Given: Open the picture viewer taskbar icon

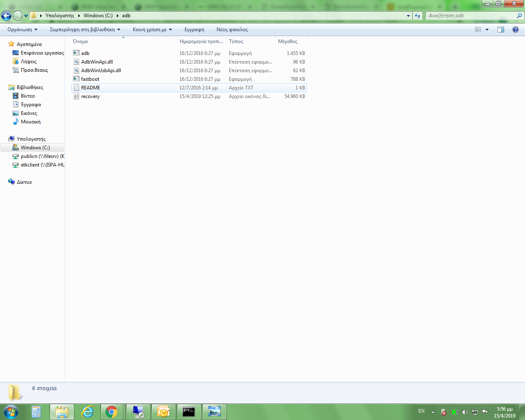Looking at the screenshot, I should pyautogui.click(x=215, y=412).
